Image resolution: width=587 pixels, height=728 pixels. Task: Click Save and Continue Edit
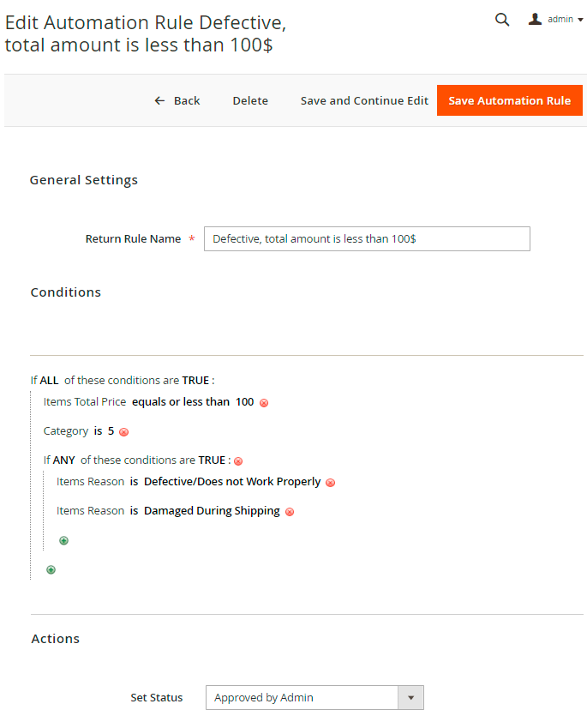click(x=364, y=101)
